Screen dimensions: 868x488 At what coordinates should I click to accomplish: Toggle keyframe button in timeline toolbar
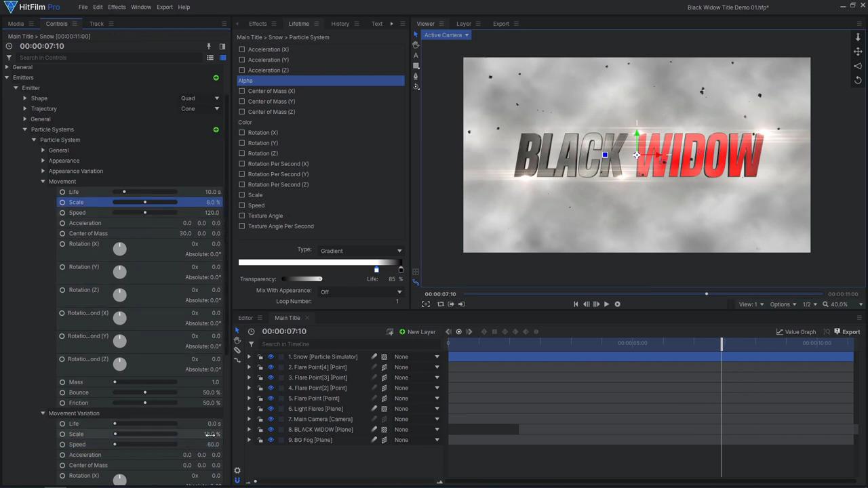(x=458, y=332)
